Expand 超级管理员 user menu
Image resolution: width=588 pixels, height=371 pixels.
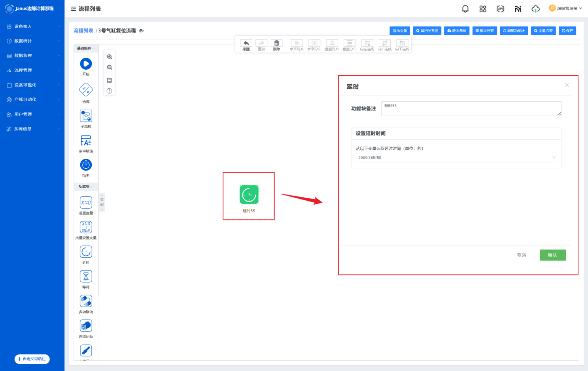point(565,8)
